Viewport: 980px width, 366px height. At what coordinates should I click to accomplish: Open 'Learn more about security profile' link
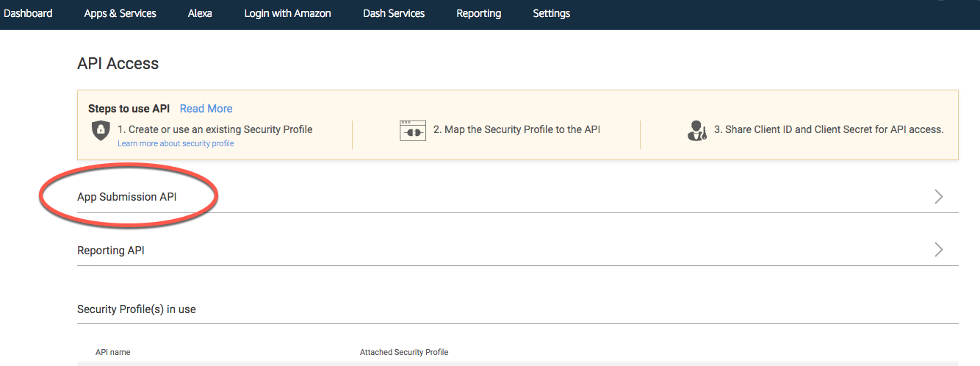click(x=176, y=143)
